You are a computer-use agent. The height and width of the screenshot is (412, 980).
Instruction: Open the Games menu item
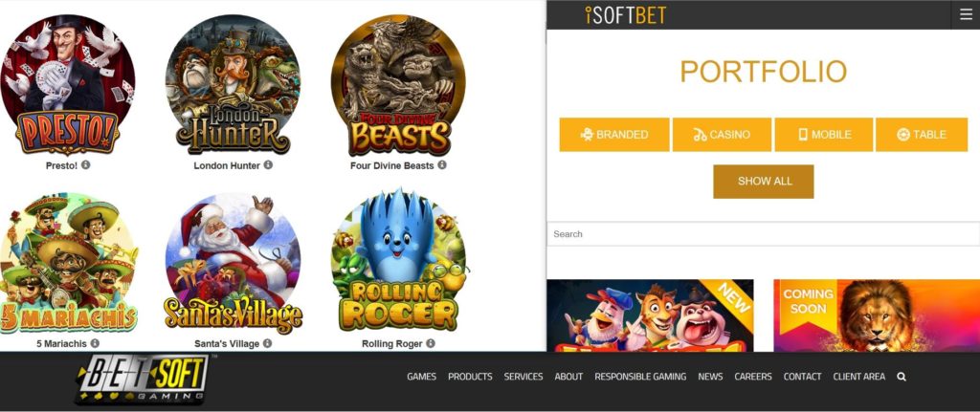tap(421, 377)
